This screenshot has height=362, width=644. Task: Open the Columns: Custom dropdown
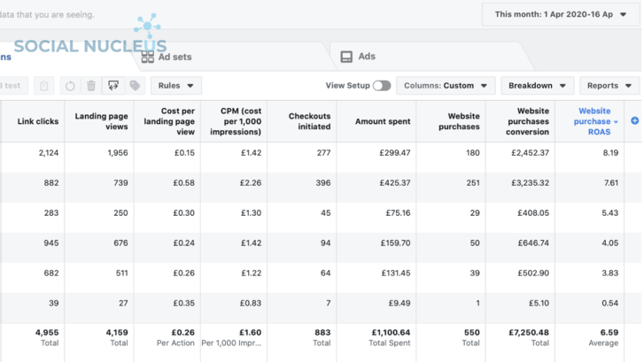click(446, 86)
